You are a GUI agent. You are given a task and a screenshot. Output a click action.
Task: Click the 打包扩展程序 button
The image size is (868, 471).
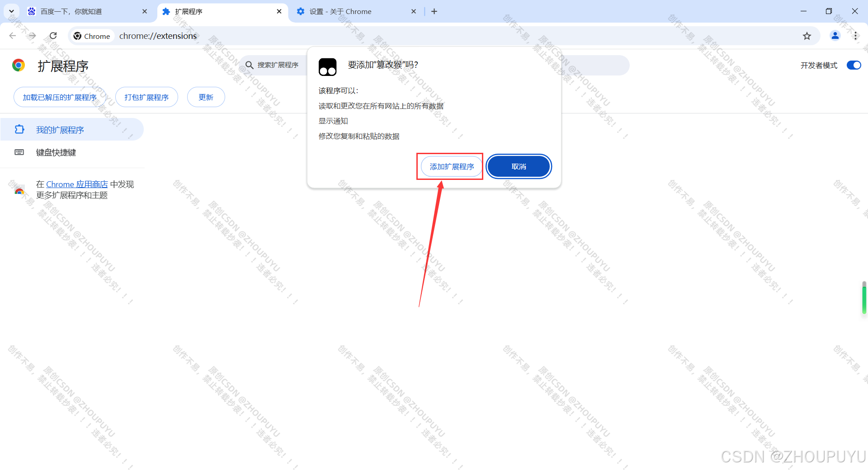coord(146,97)
